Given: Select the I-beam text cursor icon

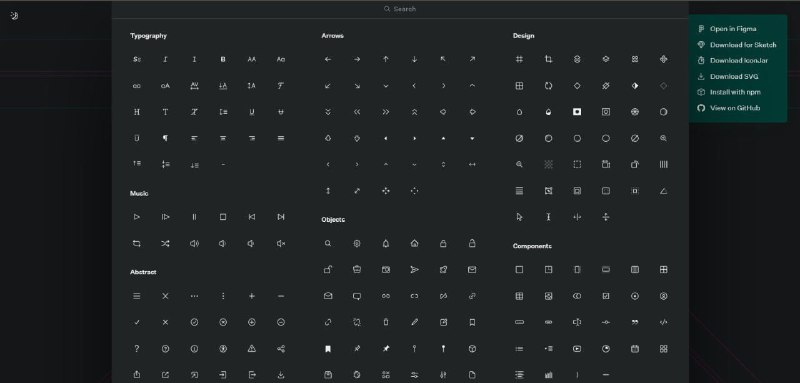Looking at the screenshot, I should pos(548,217).
